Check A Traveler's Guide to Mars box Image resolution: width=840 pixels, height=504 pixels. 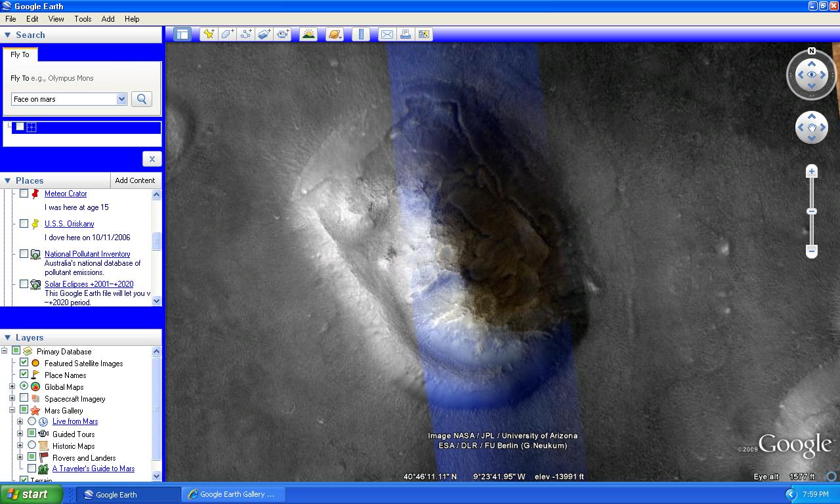click(31, 469)
